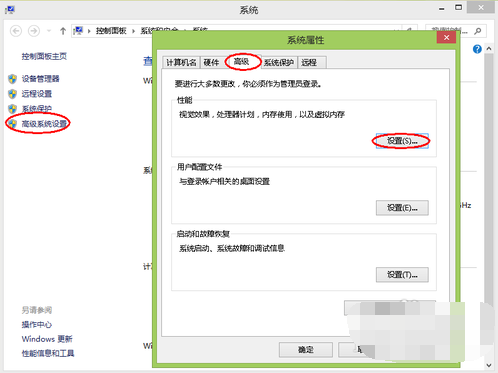Image resolution: width=498 pixels, height=373 pixels.
Task: Open 控制面板主页 link
Action: [x=44, y=56]
